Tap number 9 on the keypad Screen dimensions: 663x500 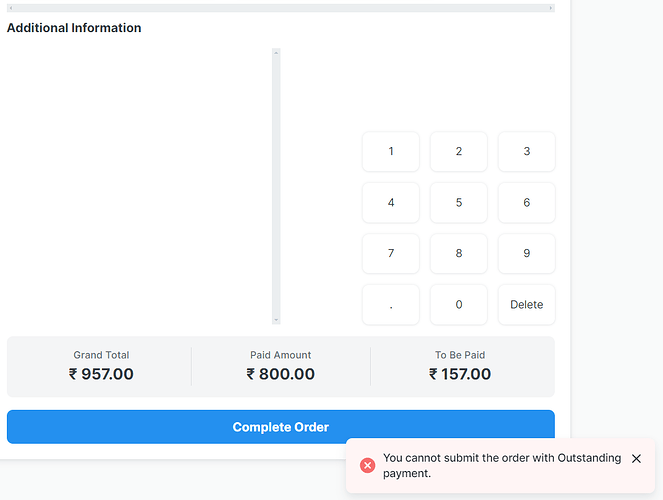coord(526,253)
